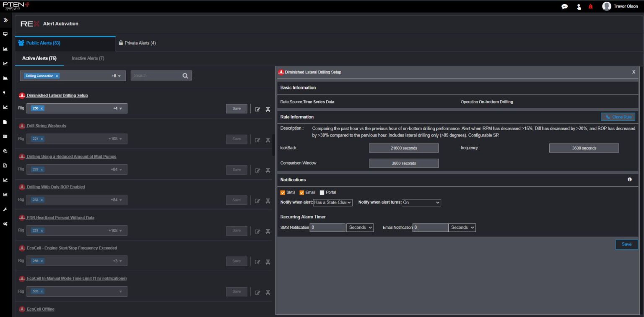Switch to the Inactive Alerts tab

(88, 58)
